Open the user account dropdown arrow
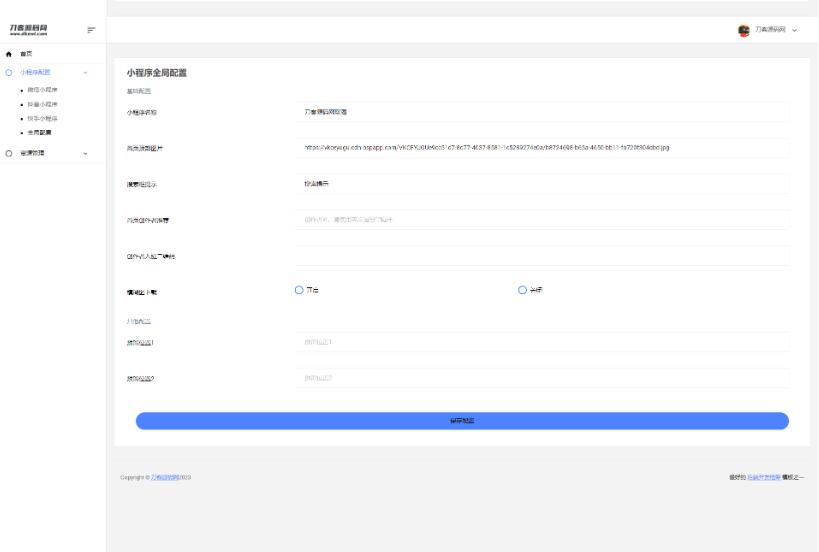Viewport: 819px width, 552px height. [x=795, y=30]
